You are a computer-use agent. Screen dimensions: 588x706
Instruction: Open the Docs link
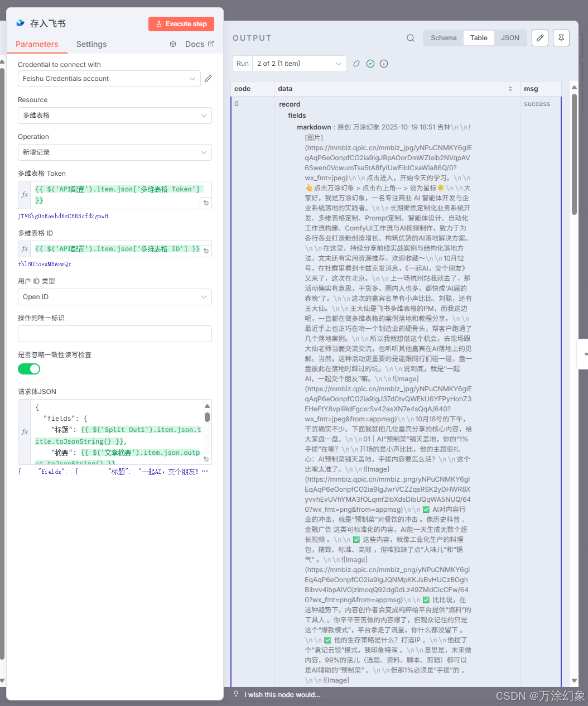199,44
